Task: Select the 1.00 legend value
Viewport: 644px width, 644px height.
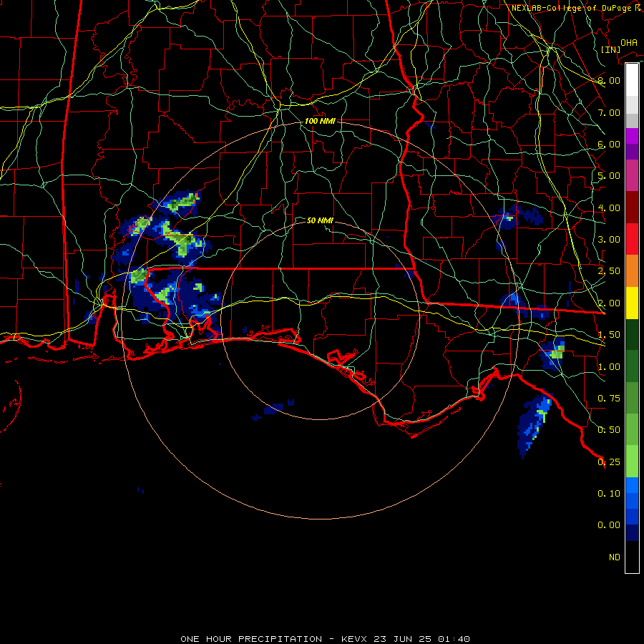Action: pyautogui.click(x=609, y=367)
